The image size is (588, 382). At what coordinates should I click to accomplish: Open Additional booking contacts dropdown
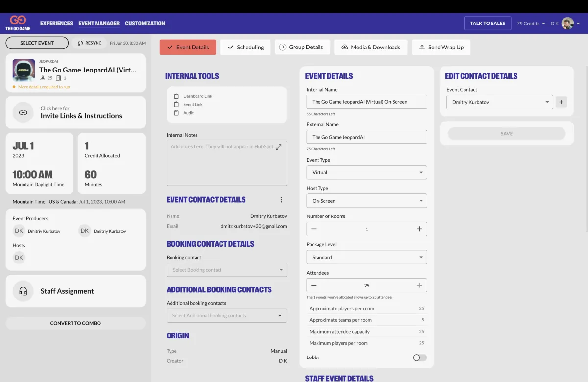click(x=227, y=315)
